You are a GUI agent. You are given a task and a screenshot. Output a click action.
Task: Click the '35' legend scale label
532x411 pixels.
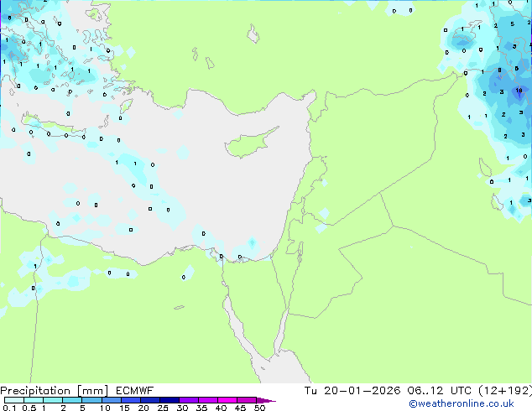point(201,408)
